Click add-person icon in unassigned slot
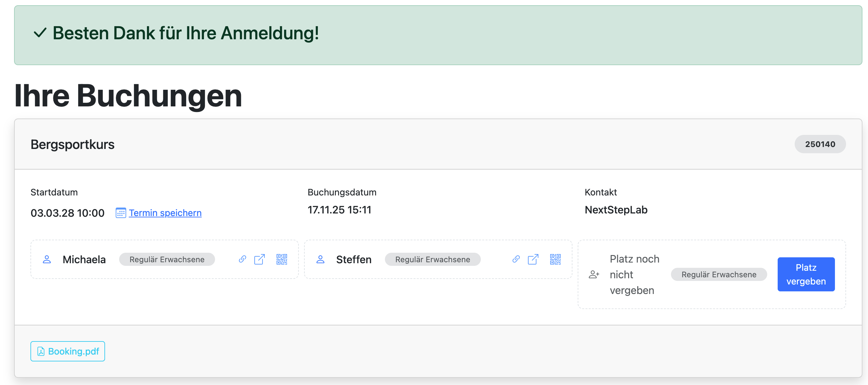 [x=594, y=274]
